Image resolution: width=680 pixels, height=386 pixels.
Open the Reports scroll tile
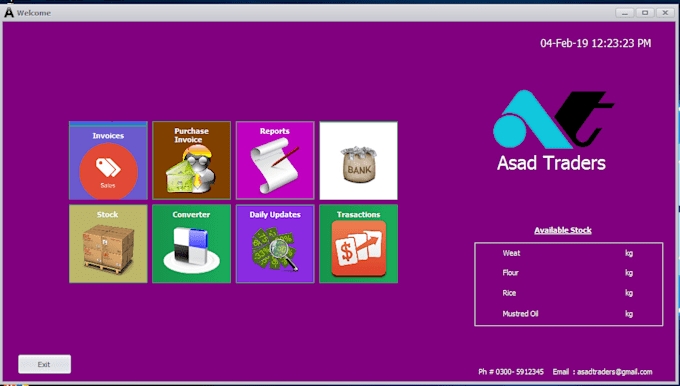275,160
